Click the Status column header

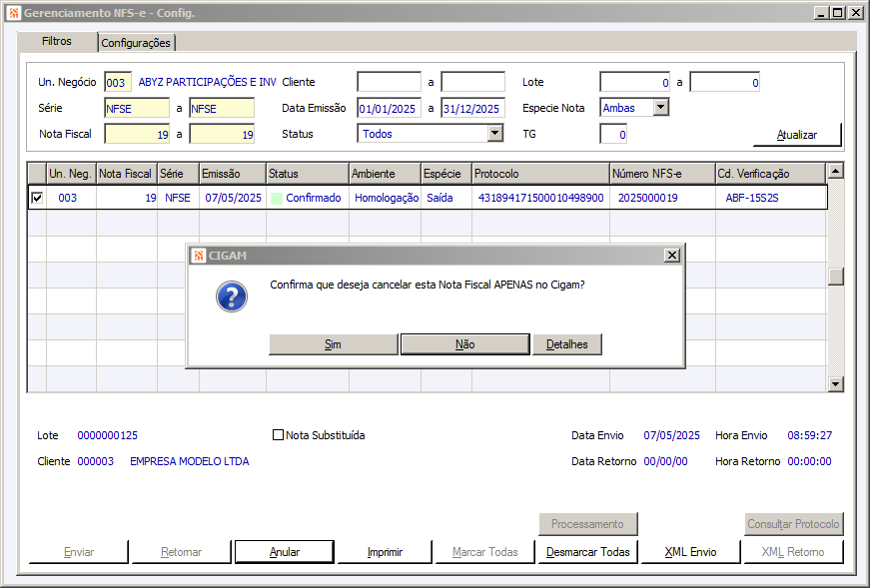click(308, 174)
